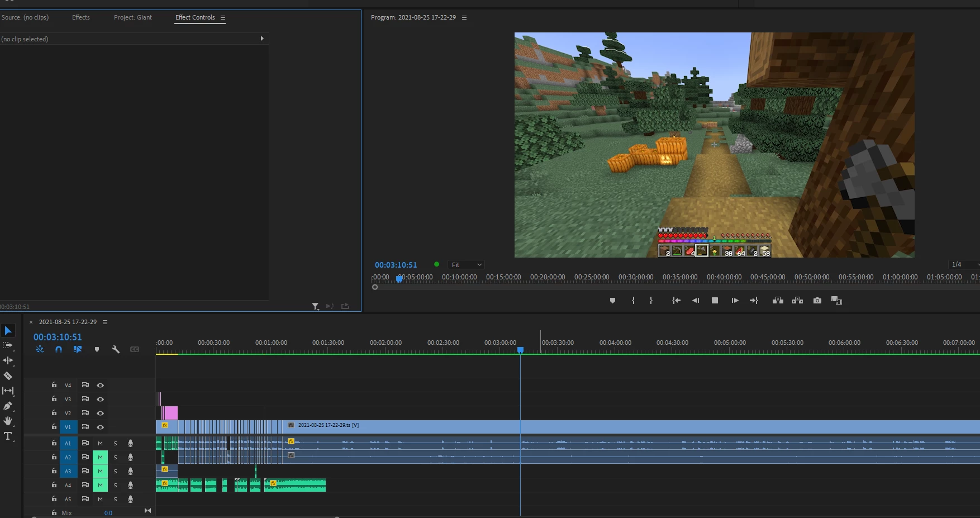
Task: Open the 1/4 playback resolution dropdown
Action: coord(964,264)
